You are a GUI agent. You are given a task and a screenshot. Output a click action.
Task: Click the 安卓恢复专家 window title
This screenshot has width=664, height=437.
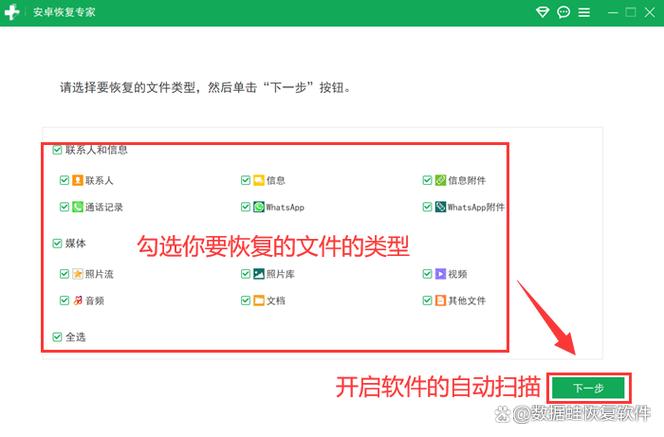pos(64,12)
